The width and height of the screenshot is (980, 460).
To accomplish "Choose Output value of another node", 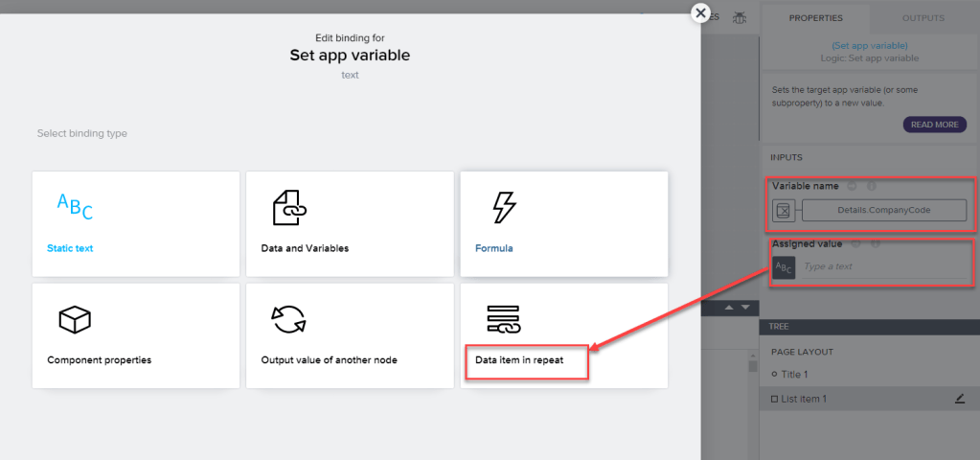I will (350, 335).
